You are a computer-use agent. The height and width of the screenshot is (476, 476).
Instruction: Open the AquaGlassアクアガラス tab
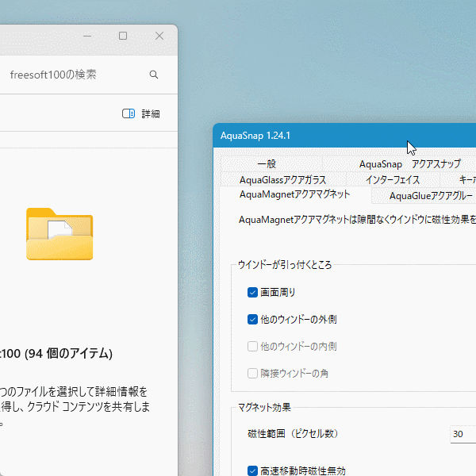[x=283, y=180]
